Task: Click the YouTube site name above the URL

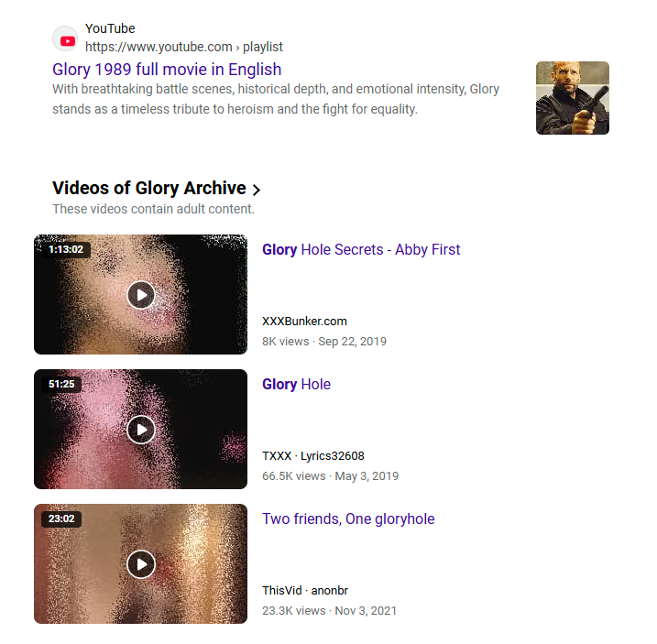Action: click(110, 28)
